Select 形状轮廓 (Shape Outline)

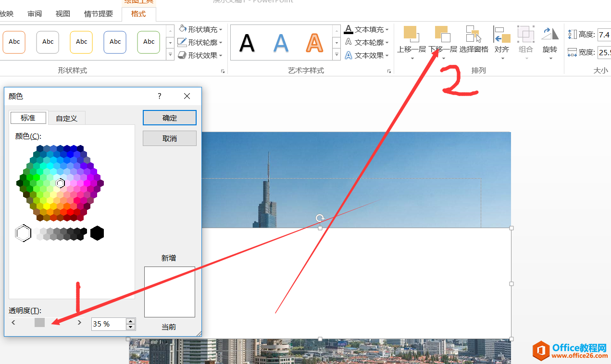coord(200,42)
